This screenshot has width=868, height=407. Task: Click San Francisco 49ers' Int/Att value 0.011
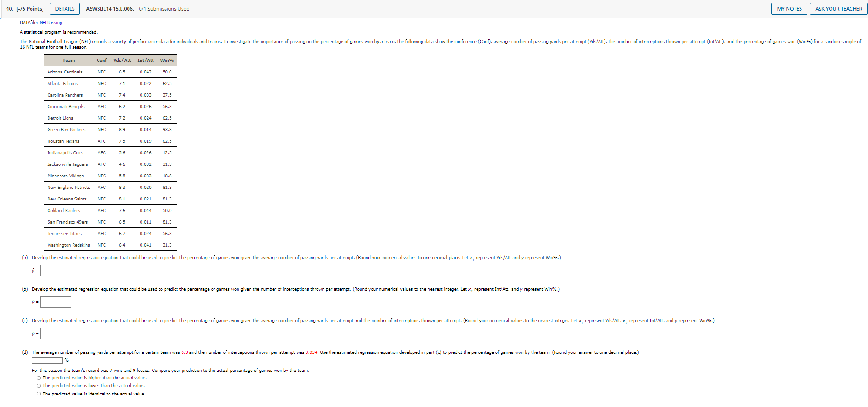click(146, 222)
